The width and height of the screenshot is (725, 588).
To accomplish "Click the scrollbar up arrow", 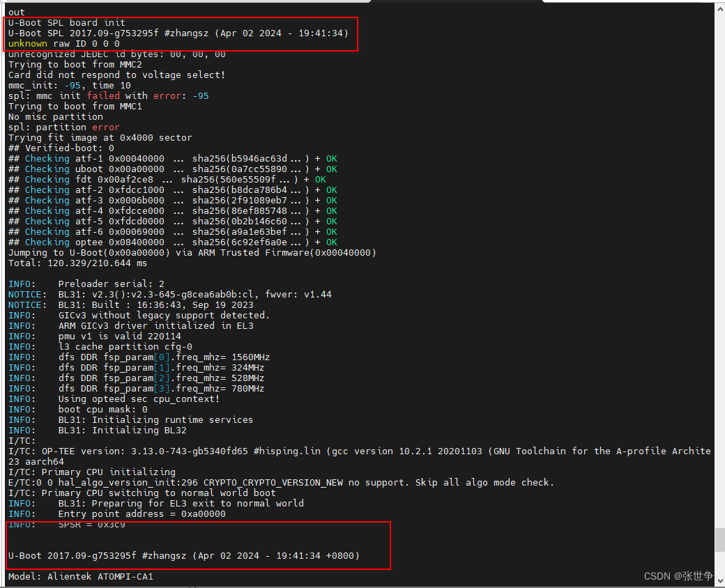I will pos(719,8).
